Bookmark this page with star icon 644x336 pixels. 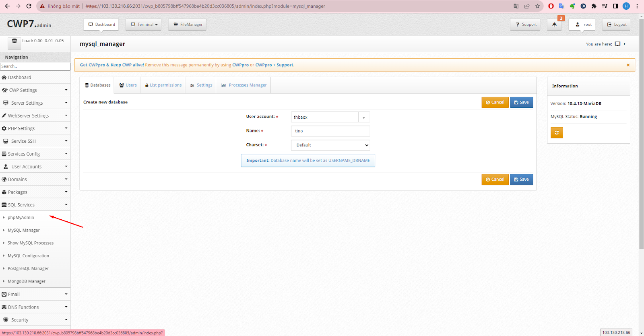(x=537, y=6)
